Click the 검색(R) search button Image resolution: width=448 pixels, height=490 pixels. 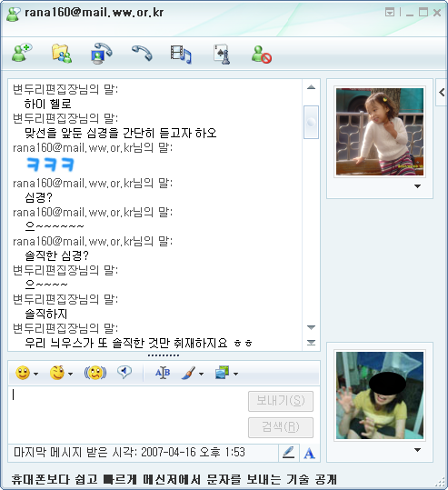(x=281, y=427)
